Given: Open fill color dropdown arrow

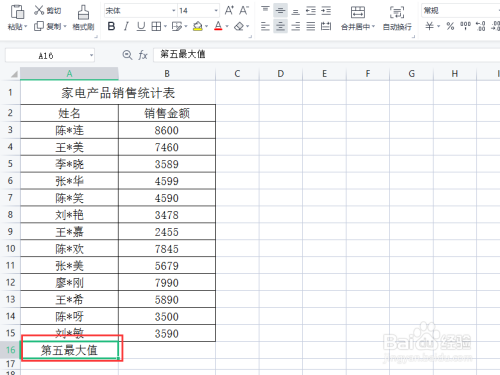Looking at the screenshot, I should [x=207, y=26].
